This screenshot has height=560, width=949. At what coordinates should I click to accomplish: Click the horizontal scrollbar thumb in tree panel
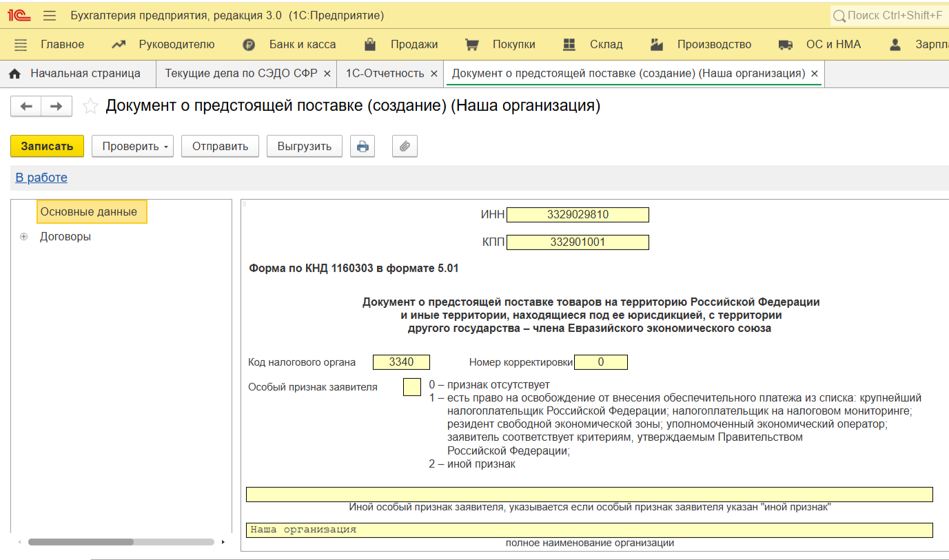pyautogui.click(x=81, y=542)
